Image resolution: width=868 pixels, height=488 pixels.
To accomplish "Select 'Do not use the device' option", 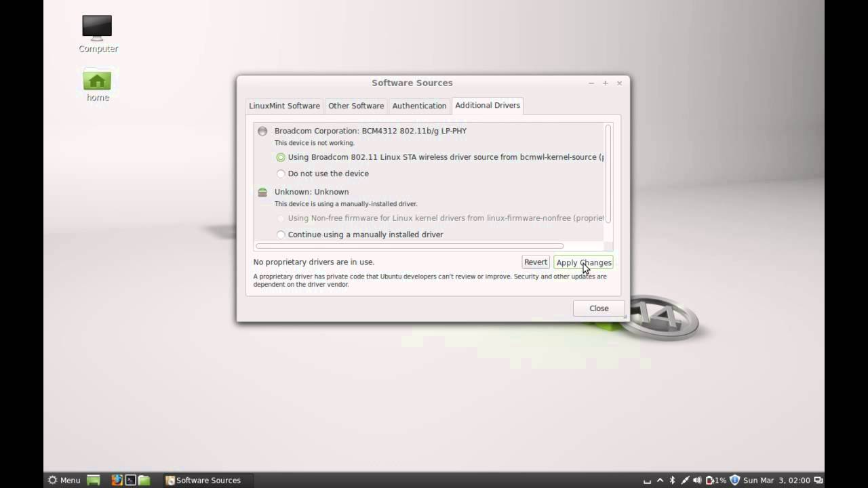I will point(323,174).
